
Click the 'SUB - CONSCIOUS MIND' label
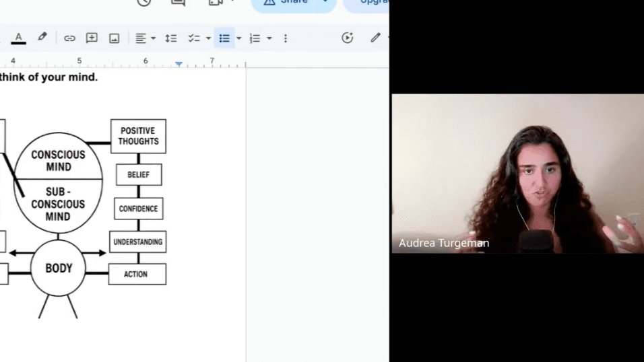click(58, 204)
